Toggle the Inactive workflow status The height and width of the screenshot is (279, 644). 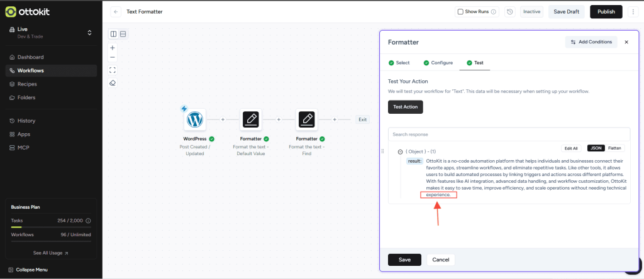(532, 11)
